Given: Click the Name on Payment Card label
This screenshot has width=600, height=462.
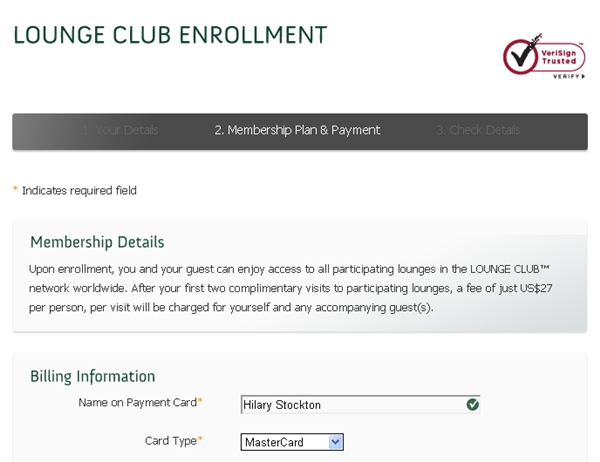Looking at the screenshot, I should pyautogui.click(x=137, y=403).
